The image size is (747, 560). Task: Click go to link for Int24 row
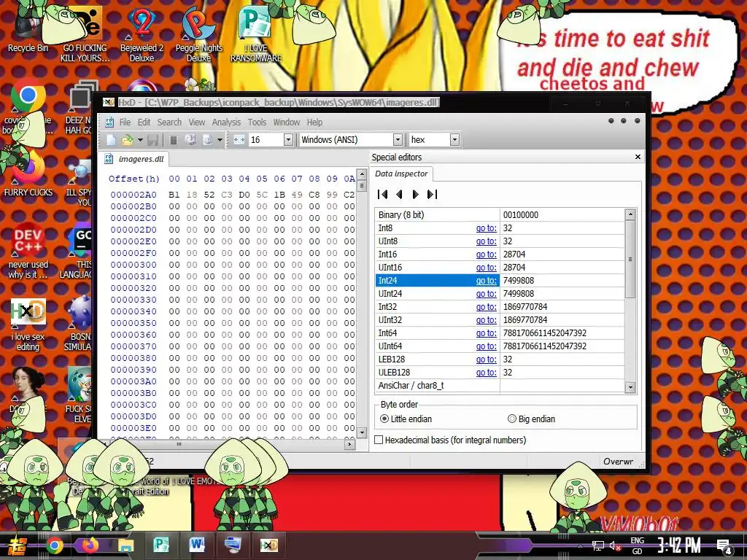click(486, 281)
